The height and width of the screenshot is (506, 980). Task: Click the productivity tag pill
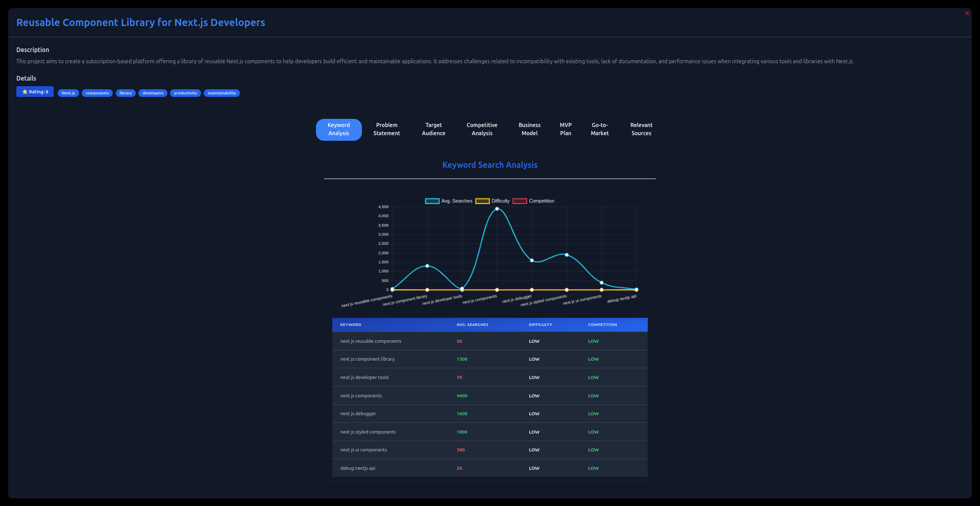pyautogui.click(x=185, y=93)
